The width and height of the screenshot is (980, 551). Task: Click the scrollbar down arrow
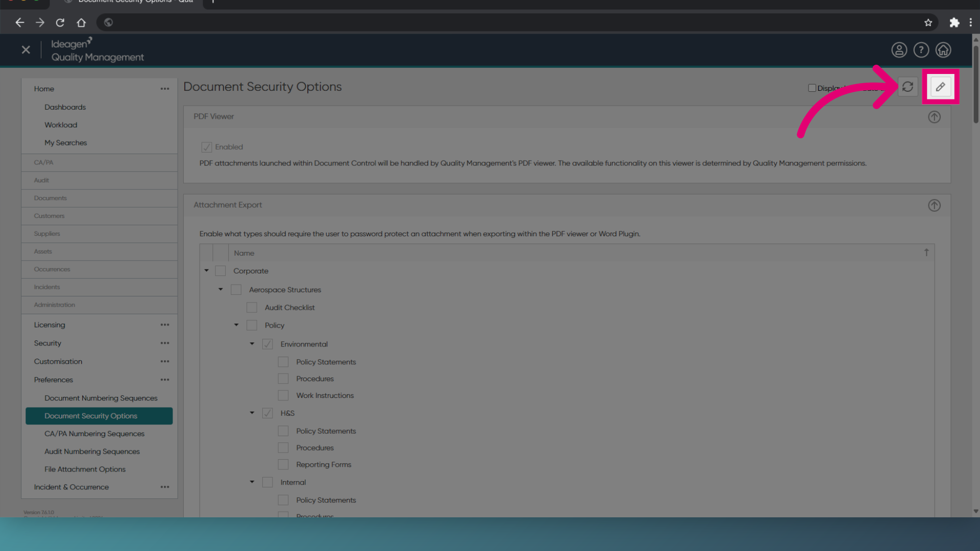coord(975,511)
